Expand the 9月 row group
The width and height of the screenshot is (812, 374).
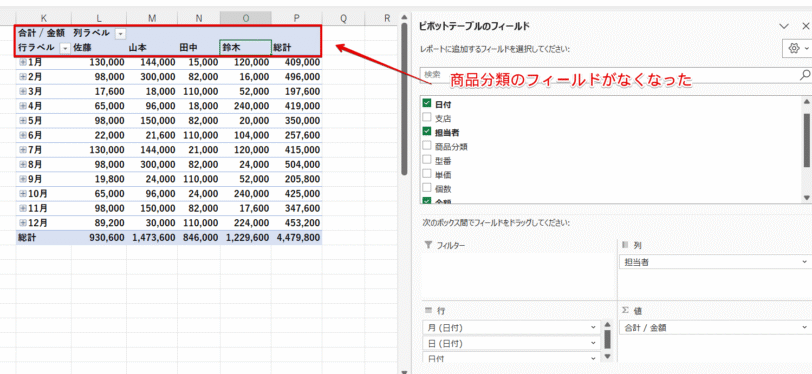click(x=23, y=179)
